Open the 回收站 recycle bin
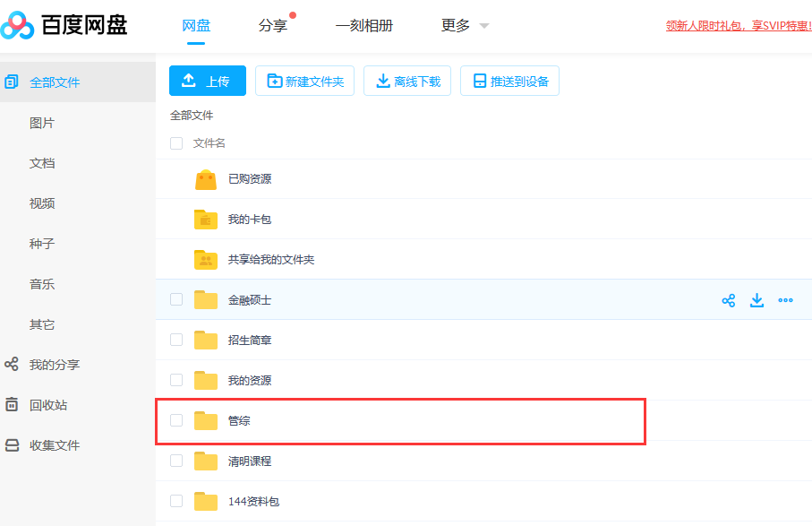The width and height of the screenshot is (812, 526). (x=50, y=404)
